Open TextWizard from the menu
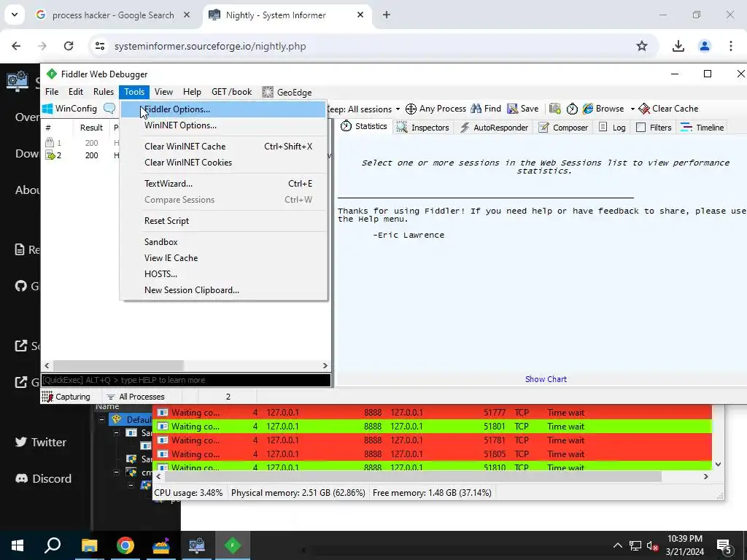The image size is (747, 560). tap(223, 183)
